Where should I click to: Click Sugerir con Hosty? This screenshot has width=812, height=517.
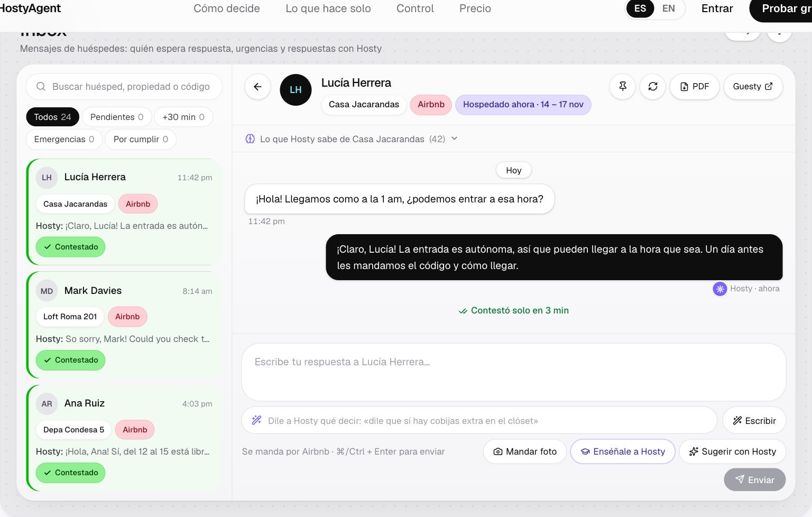(733, 451)
